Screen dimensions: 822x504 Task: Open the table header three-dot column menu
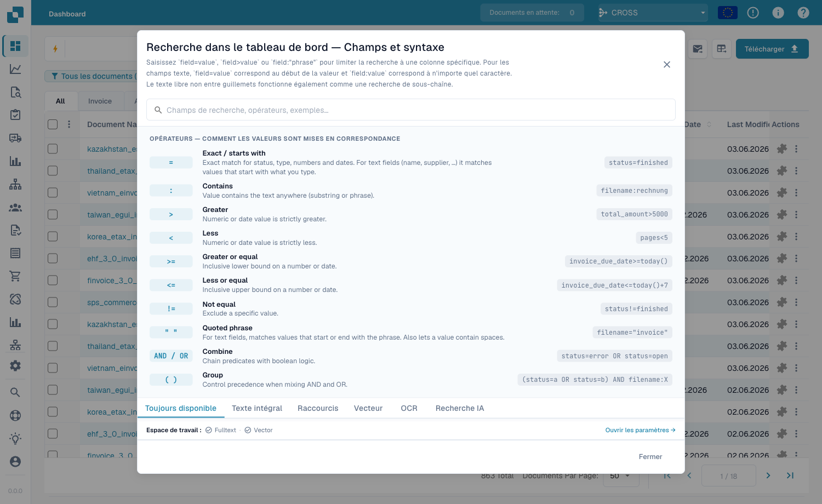pos(69,124)
